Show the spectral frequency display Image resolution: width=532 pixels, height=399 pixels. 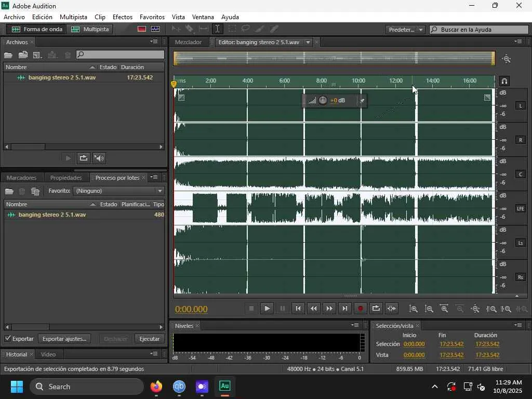coord(142,29)
